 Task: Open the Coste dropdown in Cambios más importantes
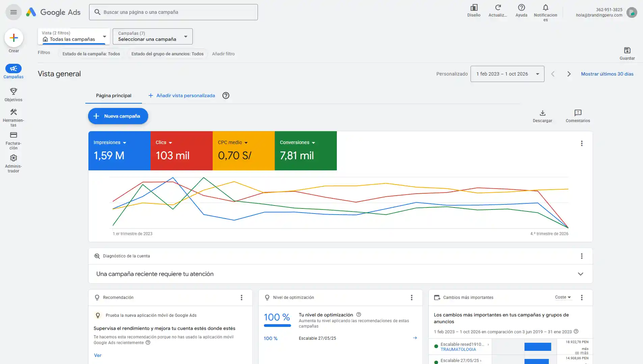pyautogui.click(x=563, y=297)
